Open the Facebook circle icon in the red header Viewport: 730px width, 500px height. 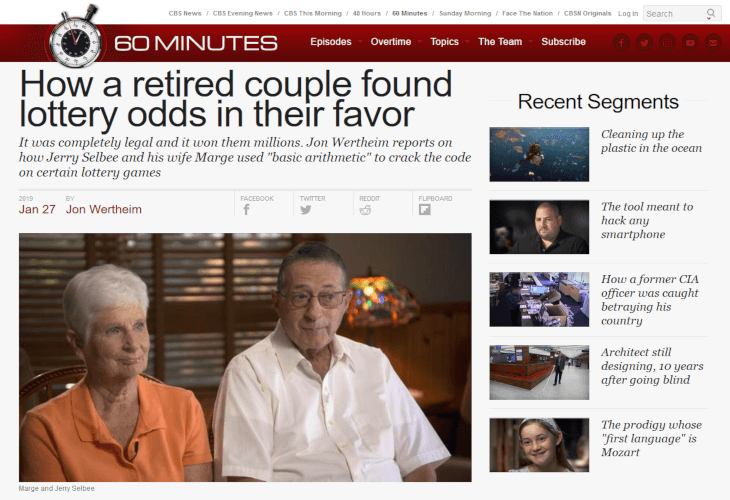click(621, 43)
